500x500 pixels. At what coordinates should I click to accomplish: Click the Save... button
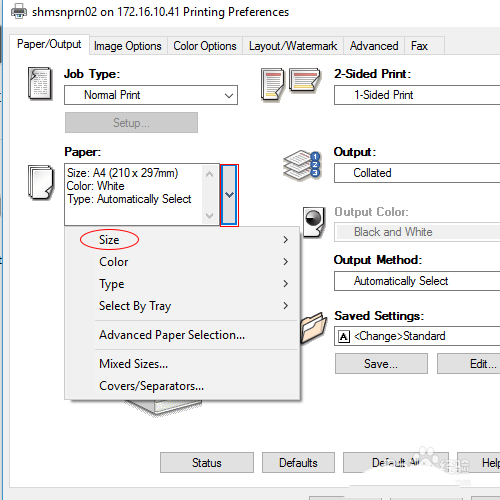[381, 364]
